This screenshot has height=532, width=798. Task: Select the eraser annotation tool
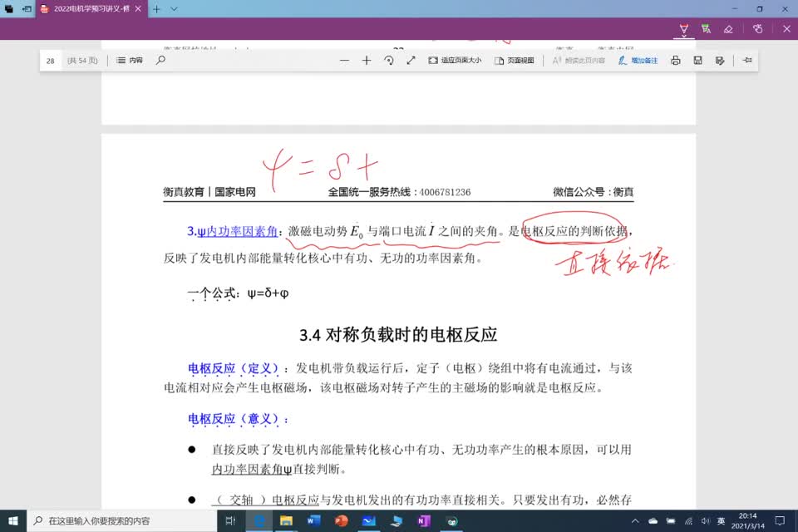click(x=728, y=29)
